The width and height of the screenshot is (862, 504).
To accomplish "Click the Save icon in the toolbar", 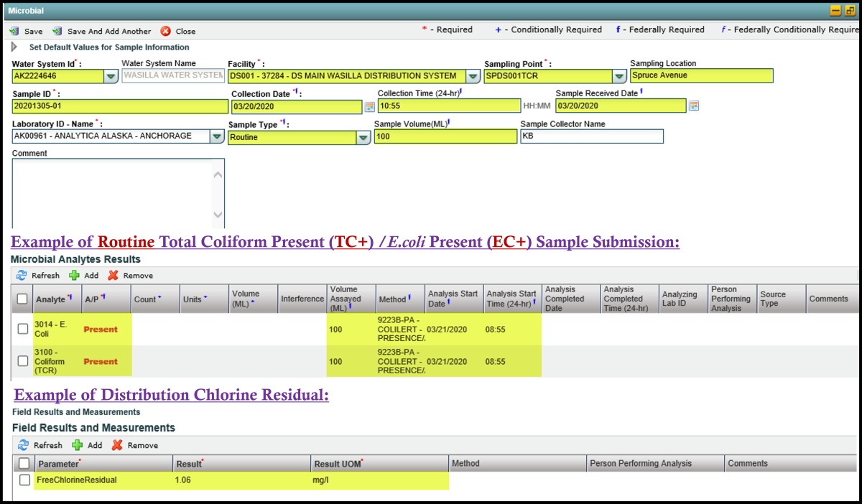I will [14, 32].
